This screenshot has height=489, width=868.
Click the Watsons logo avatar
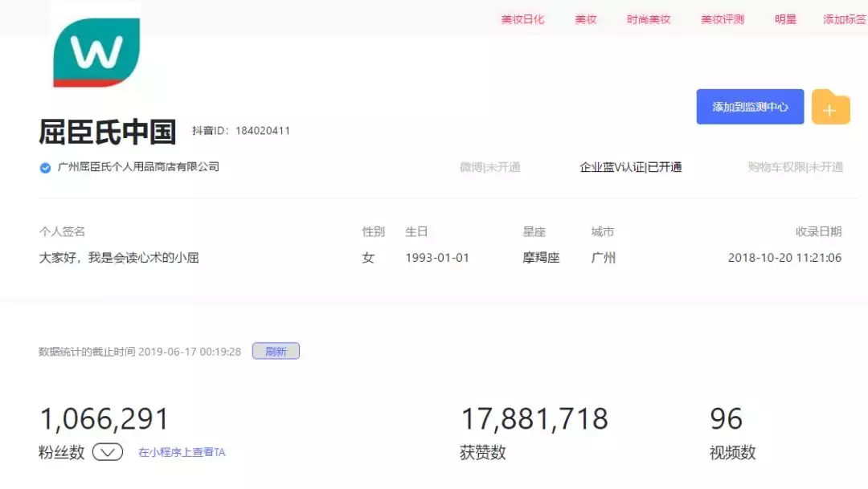tap(96, 52)
